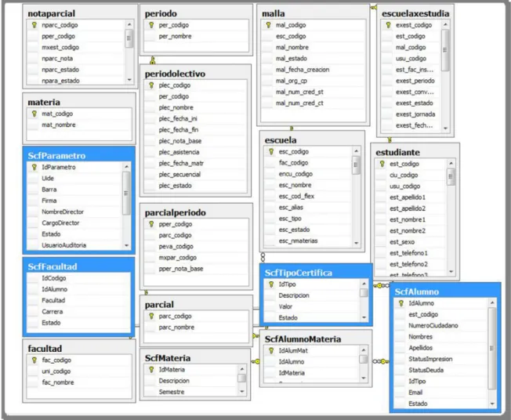Select the periodolectivo table title

(x=175, y=74)
